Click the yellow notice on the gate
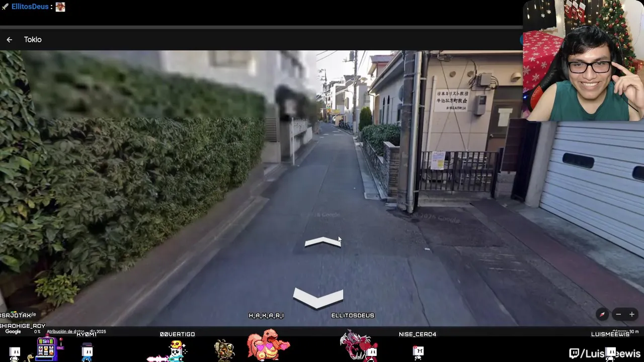 tap(438, 161)
